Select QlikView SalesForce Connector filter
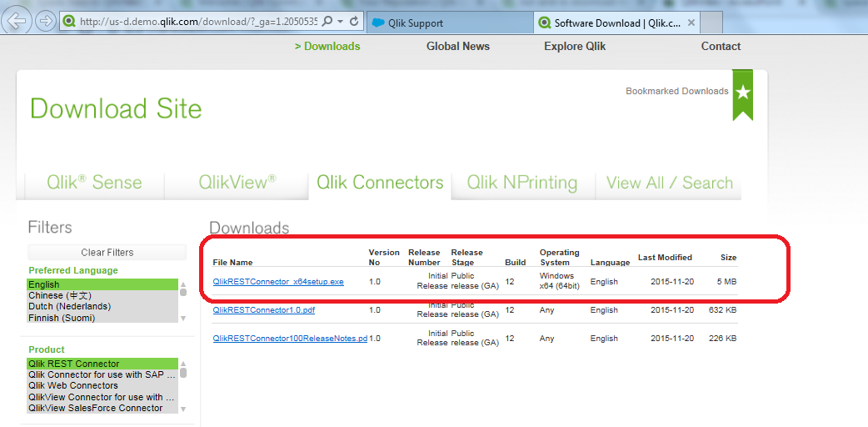 pyautogui.click(x=103, y=408)
